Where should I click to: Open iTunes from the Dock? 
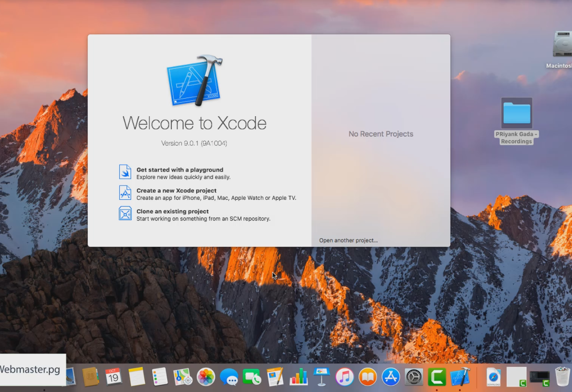(345, 377)
